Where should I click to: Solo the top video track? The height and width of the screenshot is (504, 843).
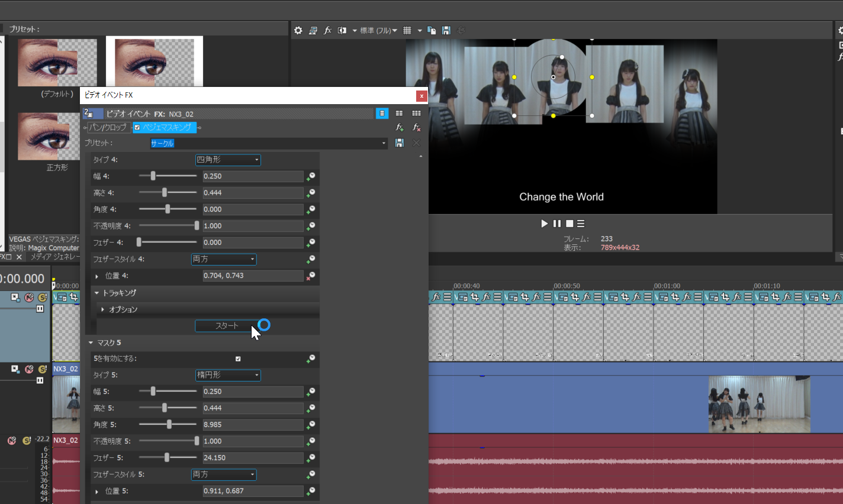(x=43, y=298)
